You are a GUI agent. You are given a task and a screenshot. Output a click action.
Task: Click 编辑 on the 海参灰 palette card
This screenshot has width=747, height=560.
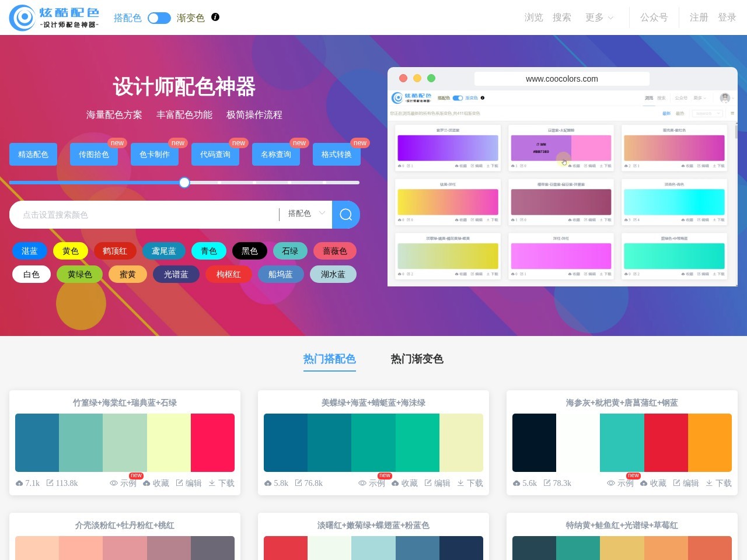point(686,483)
